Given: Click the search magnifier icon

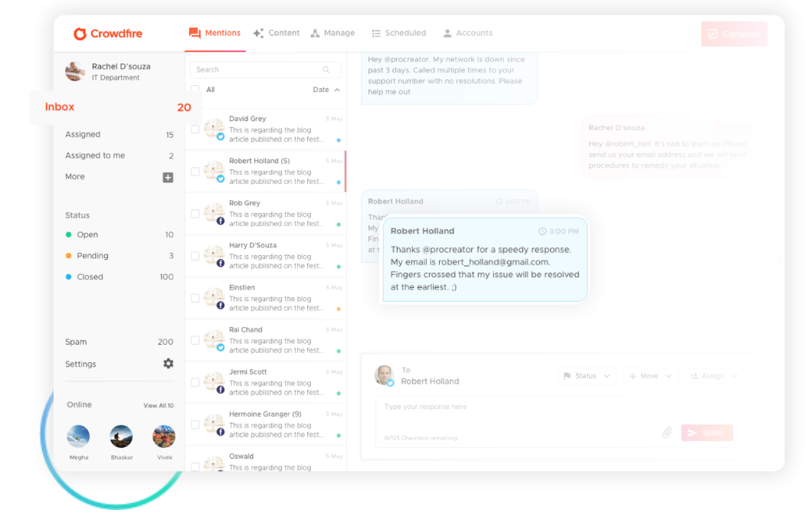Looking at the screenshot, I should 326,70.
